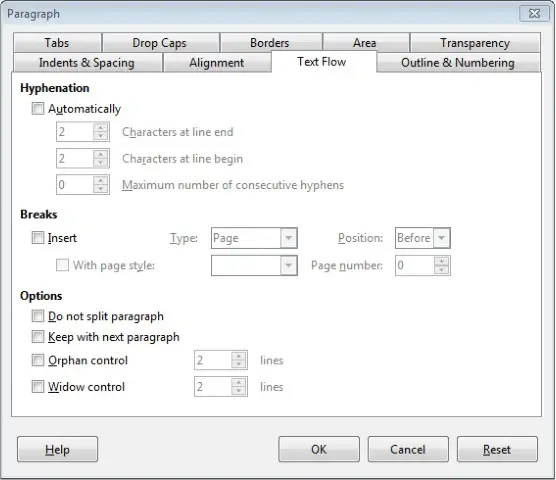Image resolution: width=556 pixels, height=480 pixels.
Task: Open the Drop Caps tab
Action: click(160, 43)
